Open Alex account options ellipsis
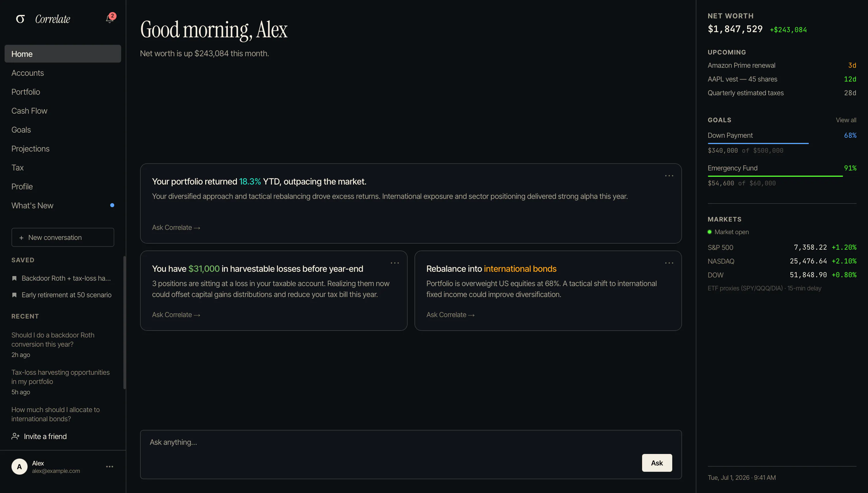 pos(109,467)
